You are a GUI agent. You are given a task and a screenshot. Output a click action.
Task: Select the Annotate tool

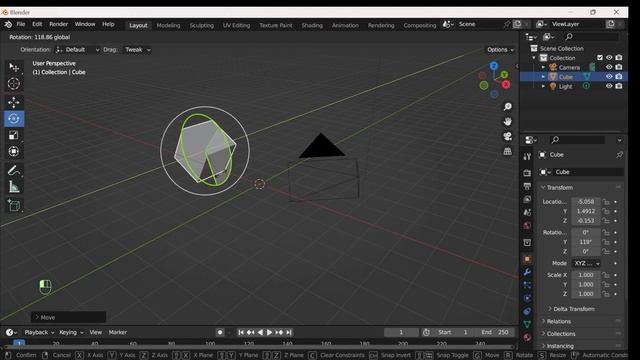(x=14, y=170)
